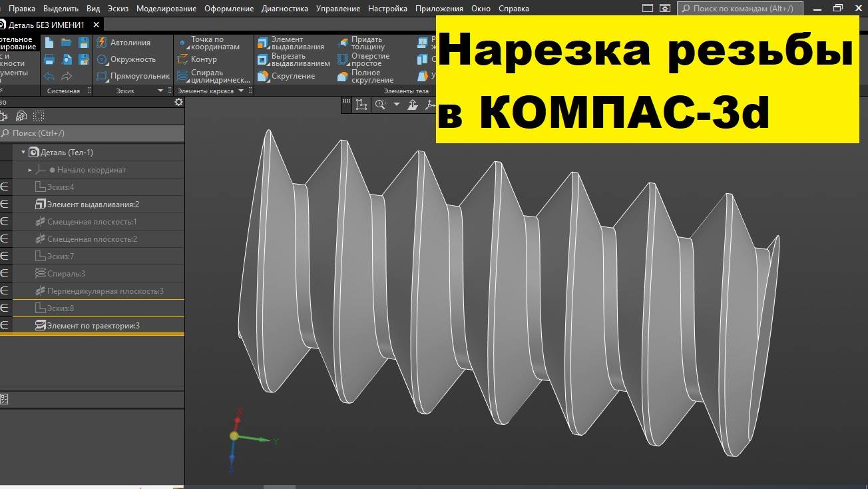Click the upward arrow icon in viewport toolbar

413,105
